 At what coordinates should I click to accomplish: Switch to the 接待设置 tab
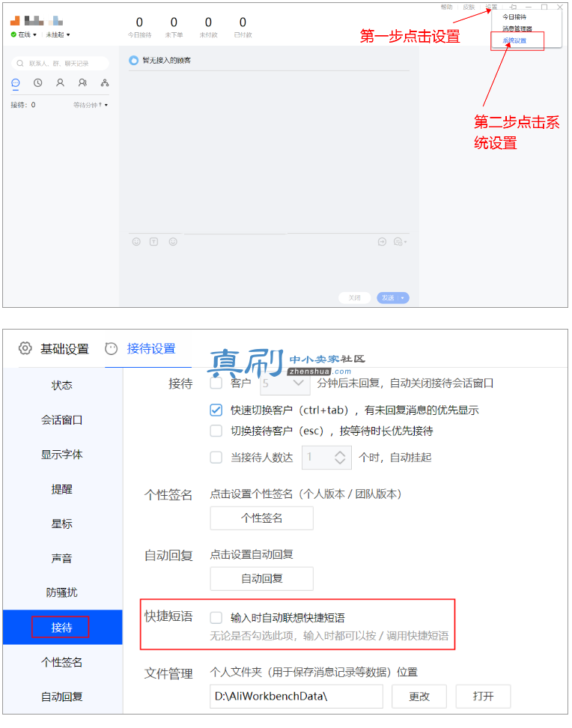(x=141, y=349)
